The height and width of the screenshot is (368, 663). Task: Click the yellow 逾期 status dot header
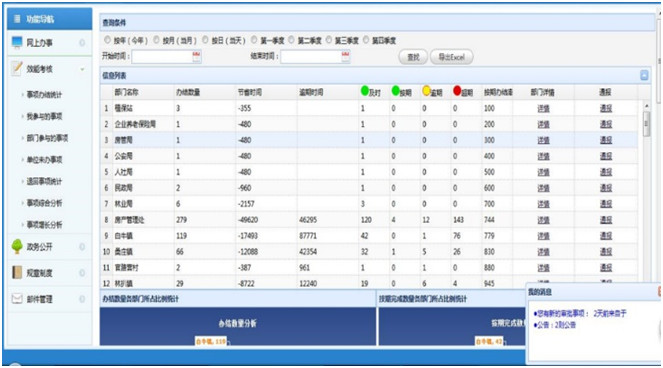pos(426,91)
